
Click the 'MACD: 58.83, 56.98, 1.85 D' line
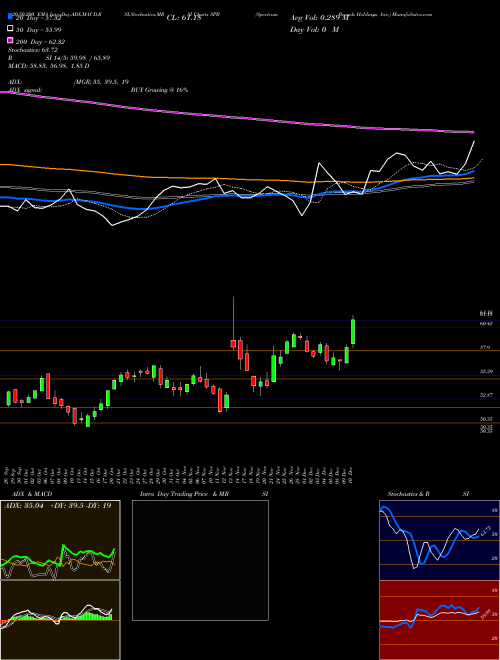[x=48, y=66]
